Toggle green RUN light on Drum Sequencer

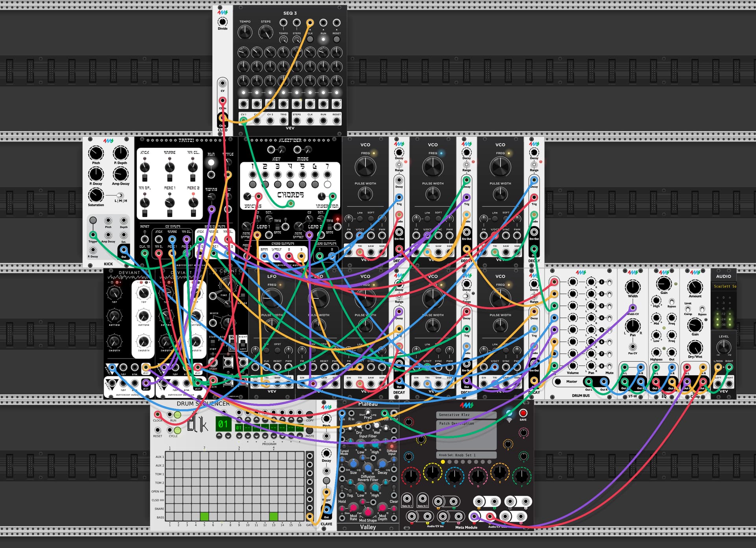178,415
